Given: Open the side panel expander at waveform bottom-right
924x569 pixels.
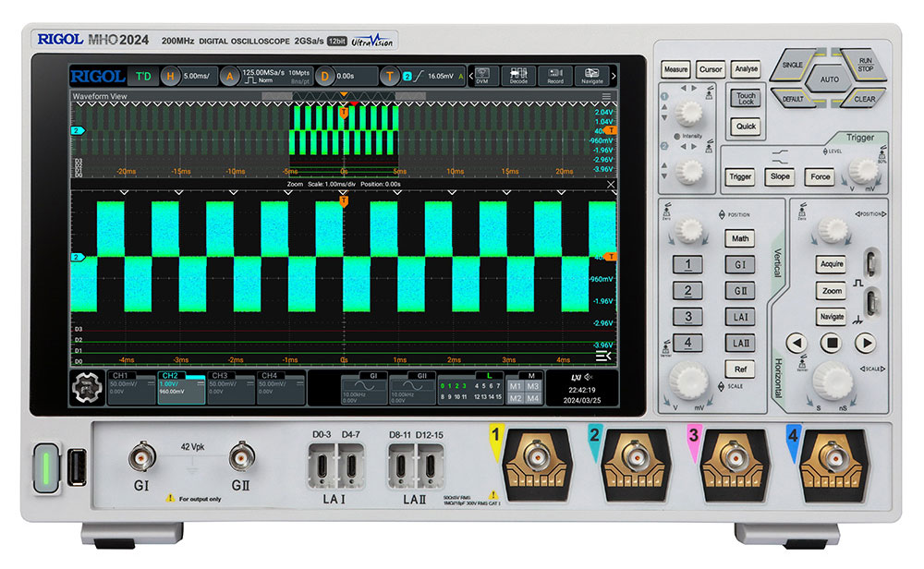Looking at the screenshot, I should tap(603, 357).
